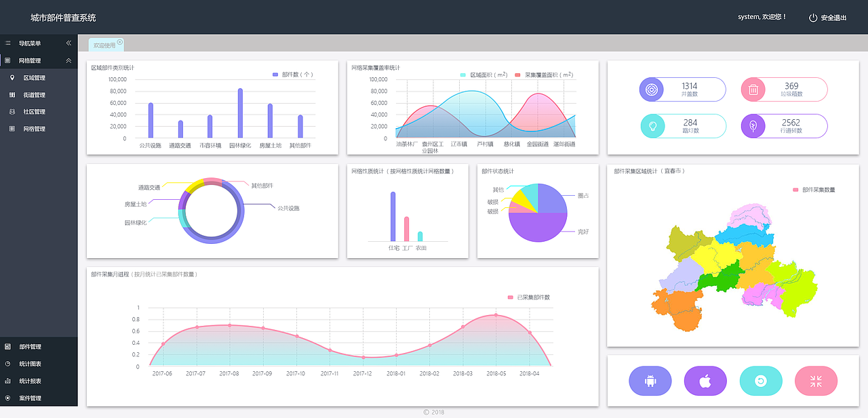Click the 区域管理 map pin icon
Viewport: 868px width, 418px height.
pyautogui.click(x=12, y=78)
